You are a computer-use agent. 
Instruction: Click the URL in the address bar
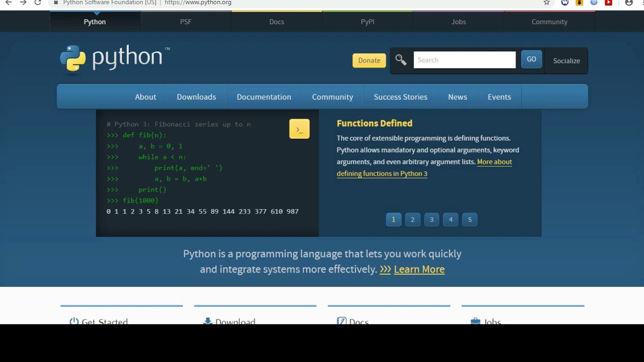pos(198,3)
